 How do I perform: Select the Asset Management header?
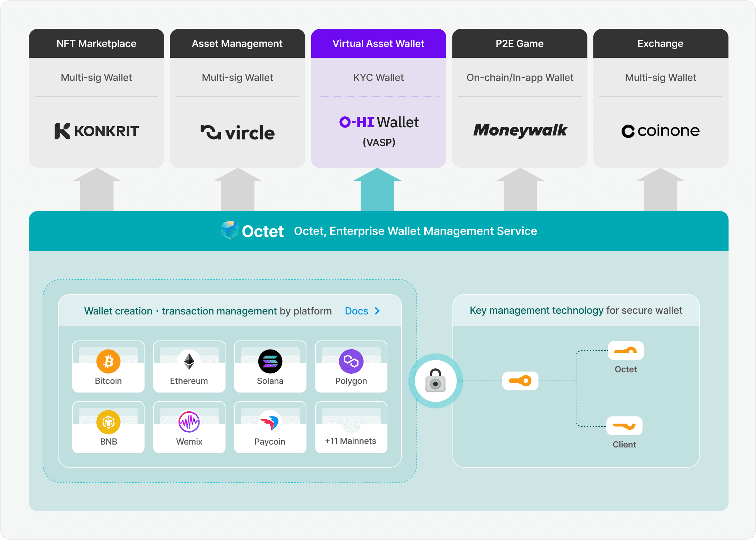click(x=237, y=43)
